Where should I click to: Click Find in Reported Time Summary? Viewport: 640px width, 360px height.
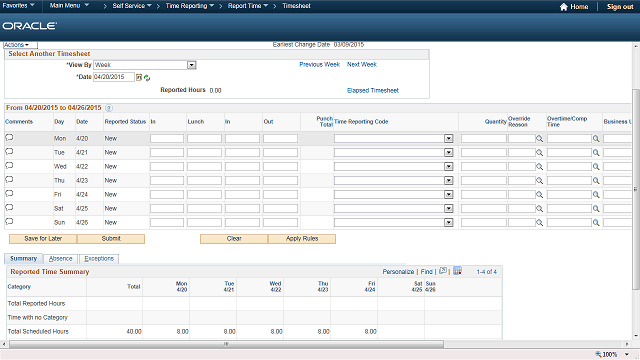click(427, 271)
